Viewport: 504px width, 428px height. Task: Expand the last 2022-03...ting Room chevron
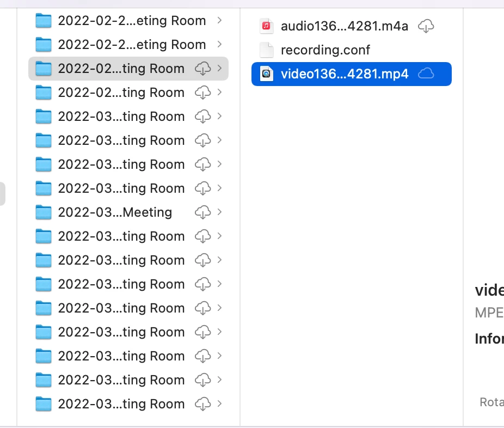click(x=219, y=403)
